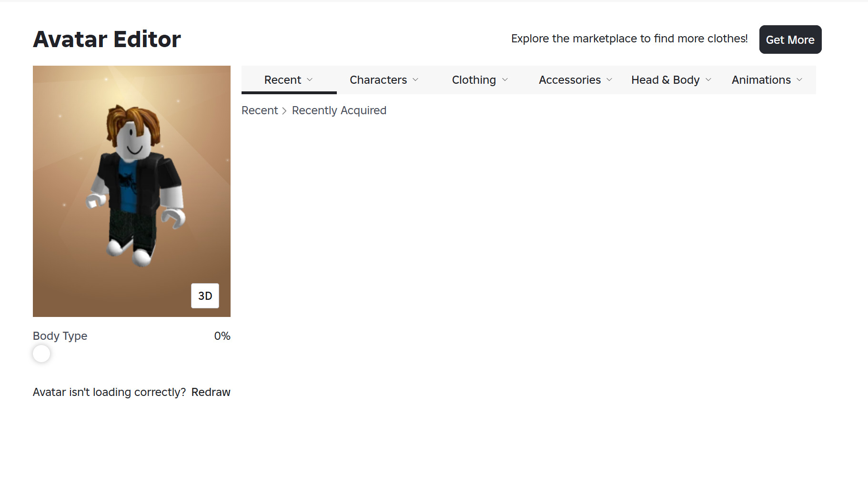Image resolution: width=868 pixels, height=484 pixels.
Task: Click the Avatar Editor heading
Action: 107,39
